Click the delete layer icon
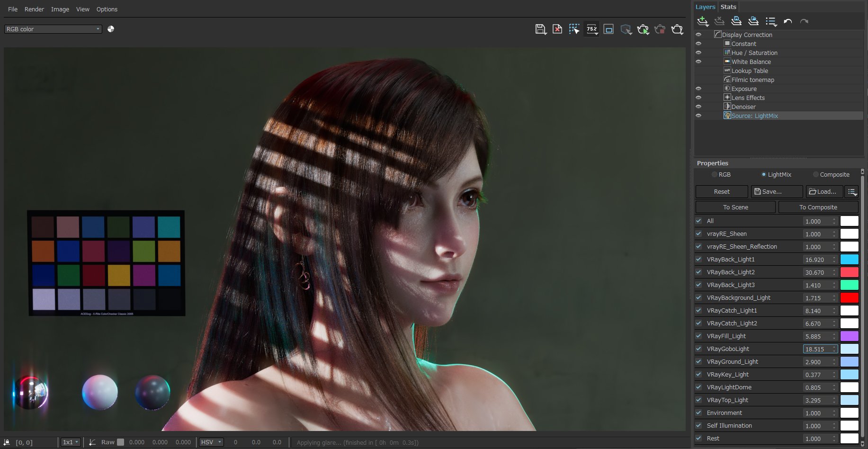Image resolution: width=868 pixels, height=449 pixels. pos(719,21)
